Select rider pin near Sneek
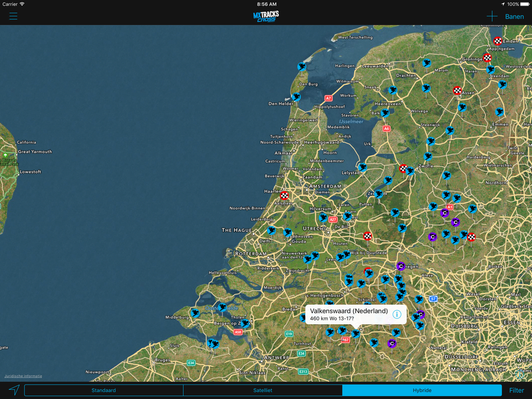The height and width of the screenshot is (399, 532). tap(393, 90)
